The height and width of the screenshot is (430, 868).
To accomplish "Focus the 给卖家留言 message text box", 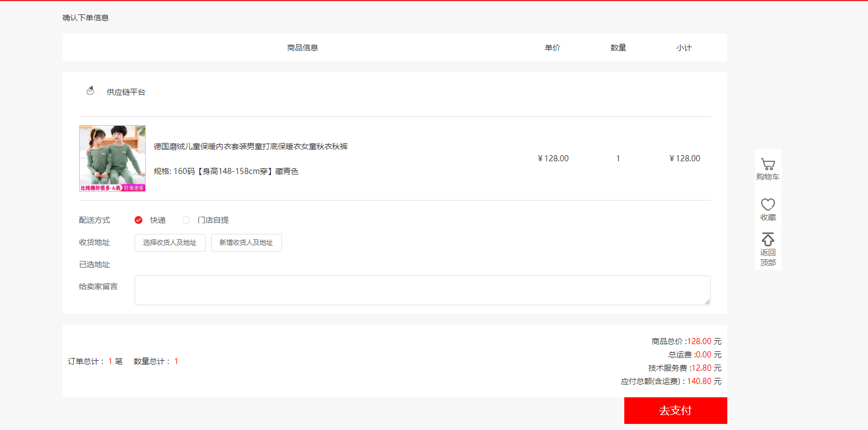I will (x=422, y=290).
